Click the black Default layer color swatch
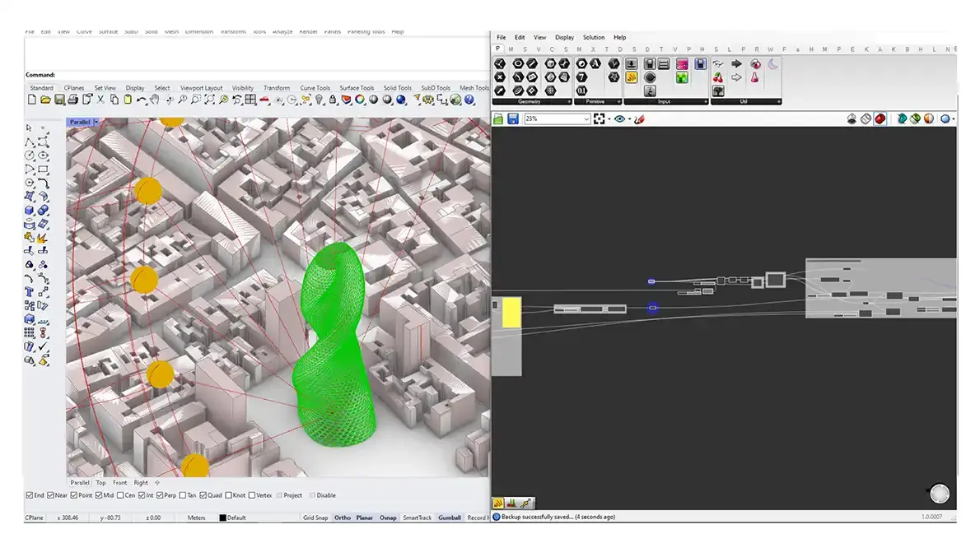This screenshot has width=980, height=548. tap(222, 518)
